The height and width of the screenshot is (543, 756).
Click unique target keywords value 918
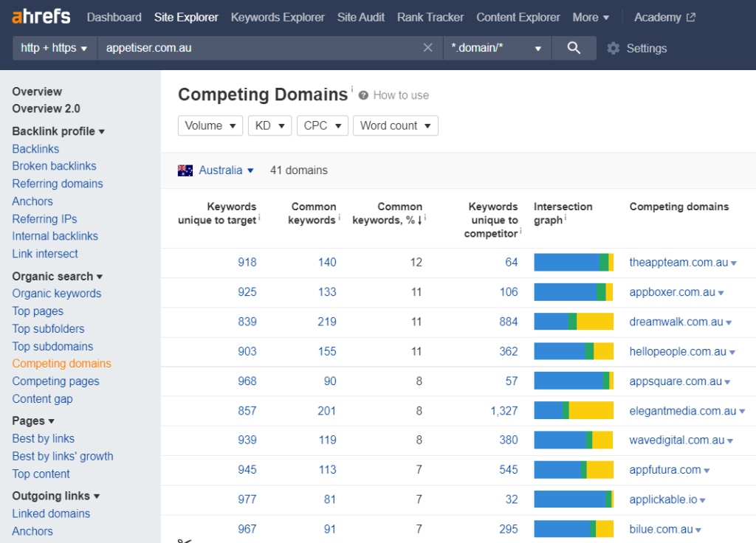coord(247,262)
